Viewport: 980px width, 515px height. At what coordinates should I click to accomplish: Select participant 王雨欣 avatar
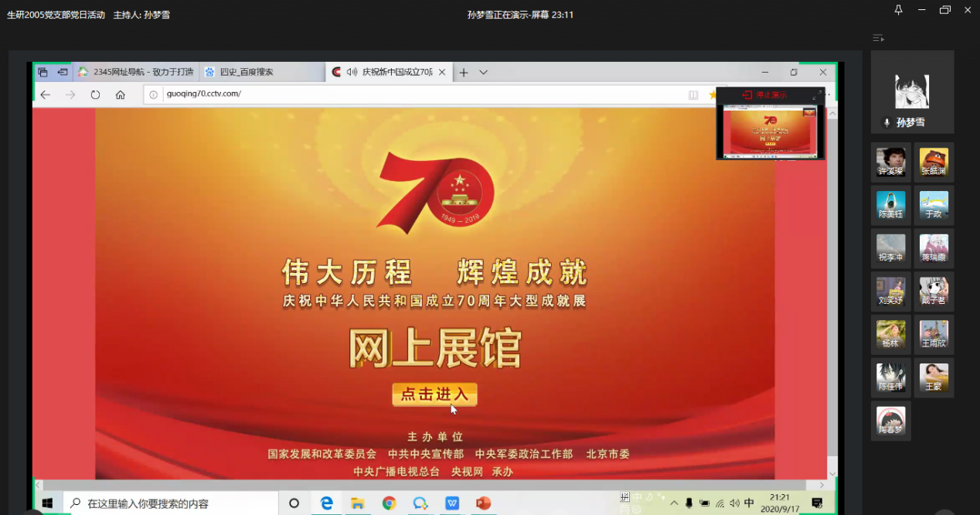(934, 335)
